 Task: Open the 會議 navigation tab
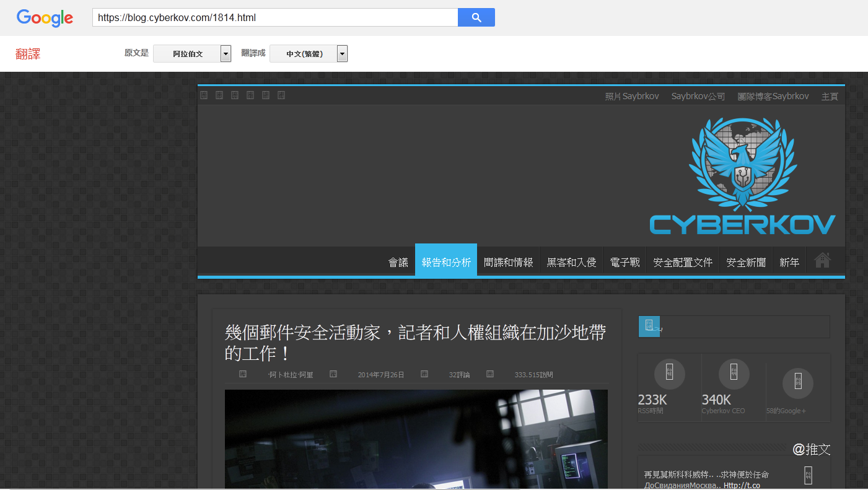398,263
